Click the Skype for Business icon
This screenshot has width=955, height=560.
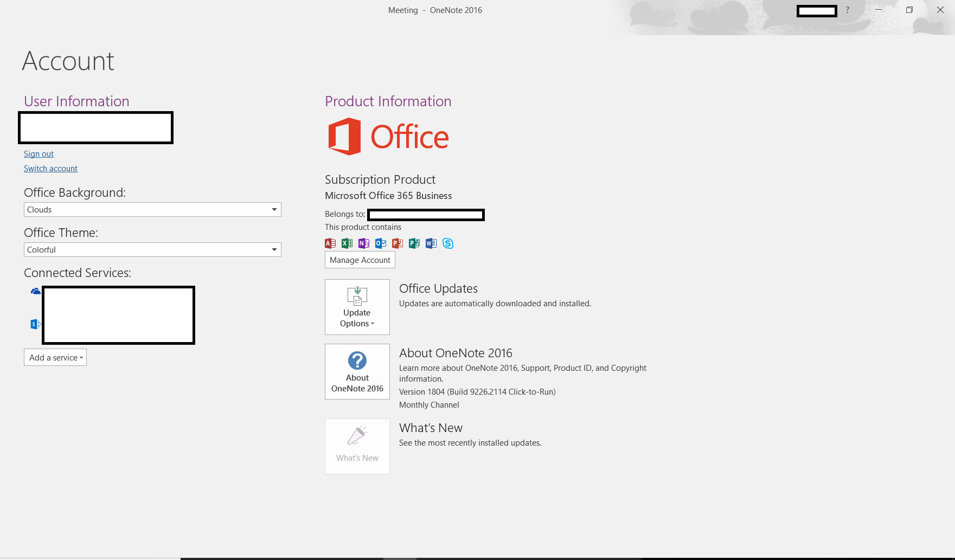point(448,243)
